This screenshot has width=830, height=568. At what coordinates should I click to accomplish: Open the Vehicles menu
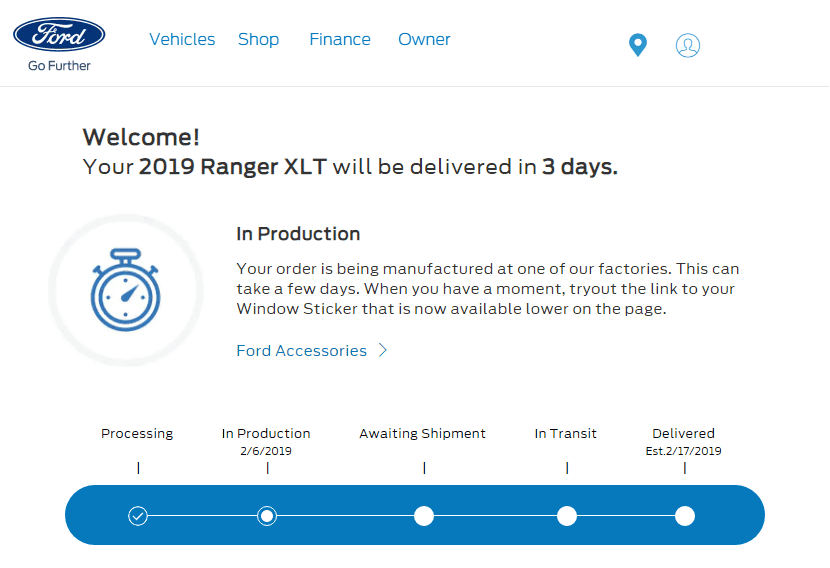pos(182,39)
